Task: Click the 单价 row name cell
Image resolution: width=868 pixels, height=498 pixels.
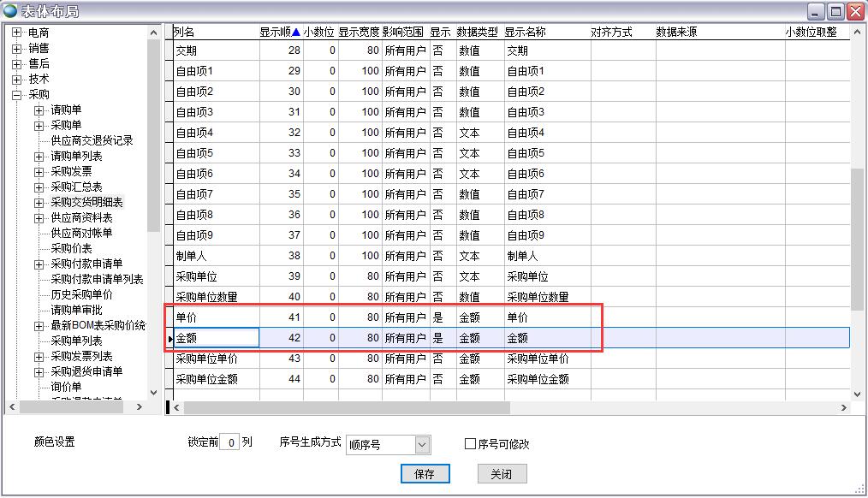Action: coord(214,317)
